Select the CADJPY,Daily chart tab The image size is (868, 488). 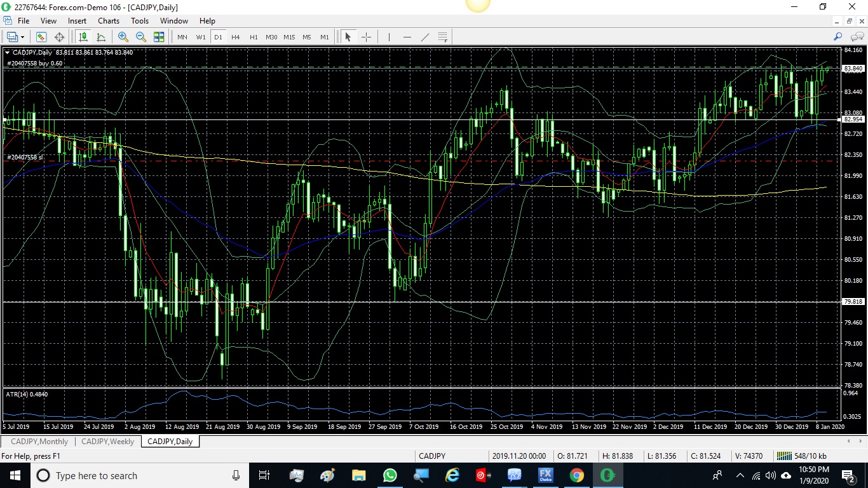(x=170, y=442)
